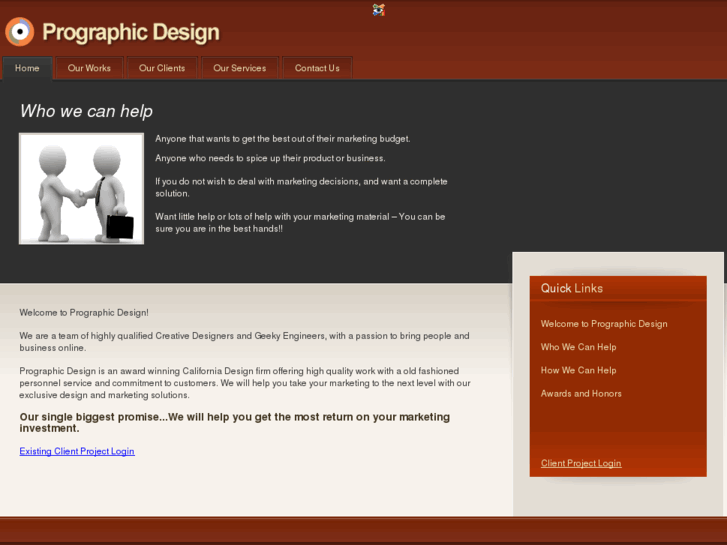Click the black briefcase in the handshake picture

pos(120,226)
